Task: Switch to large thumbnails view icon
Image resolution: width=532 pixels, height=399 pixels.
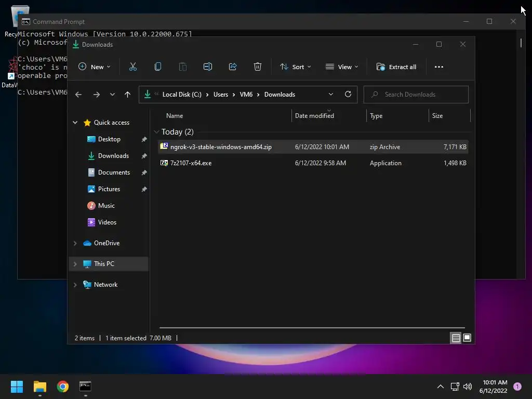Action: click(x=467, y=338)
